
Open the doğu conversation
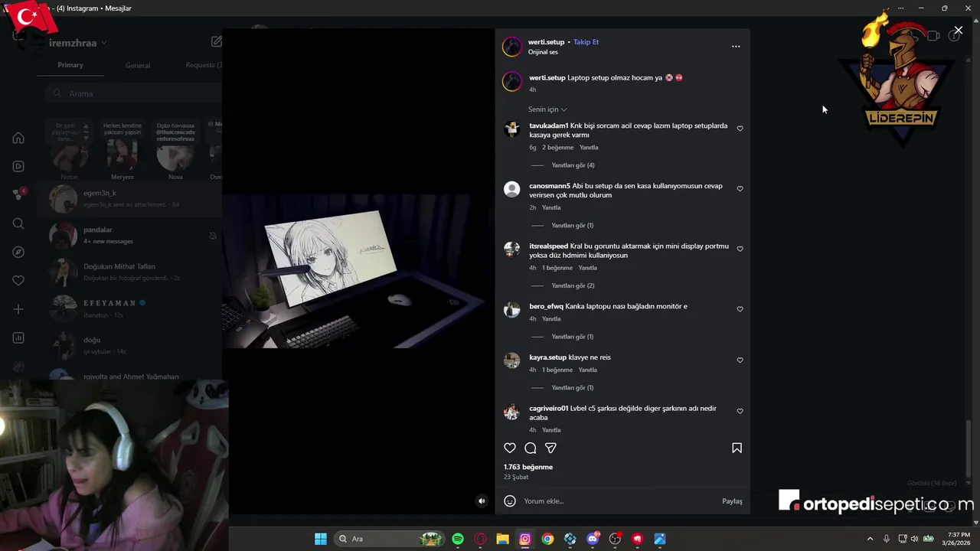130,345
